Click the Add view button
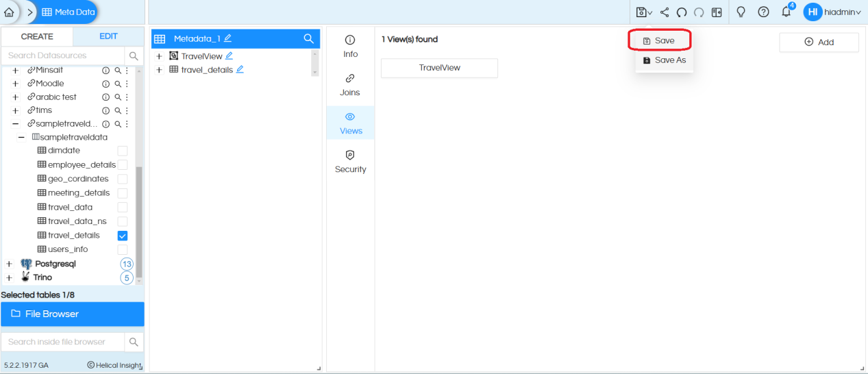Image resolution: width=868 pixels, height=374 pixels. 819,42
